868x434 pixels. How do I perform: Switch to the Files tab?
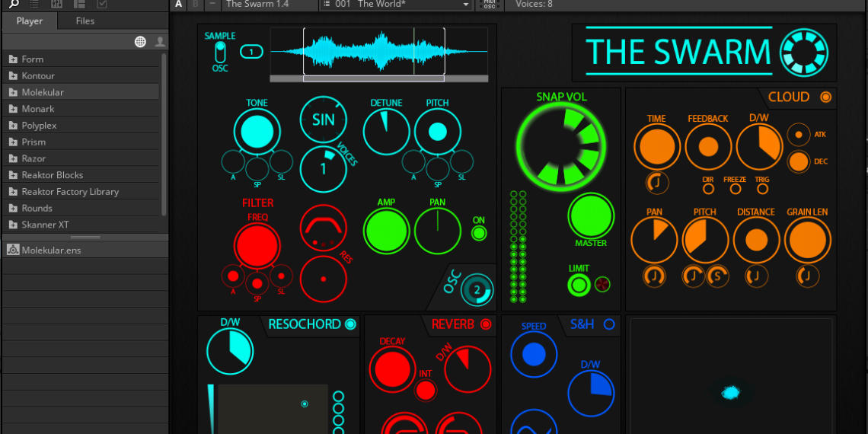pos(85,21)
